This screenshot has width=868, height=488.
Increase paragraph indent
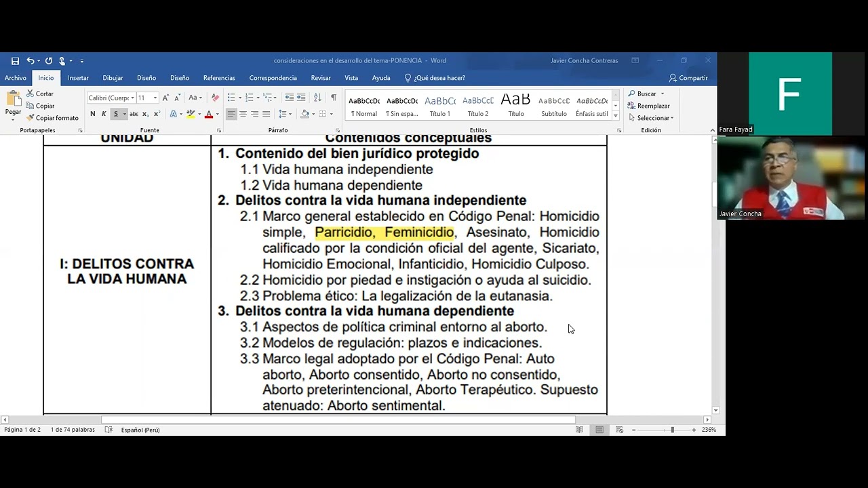click(301, 98)
